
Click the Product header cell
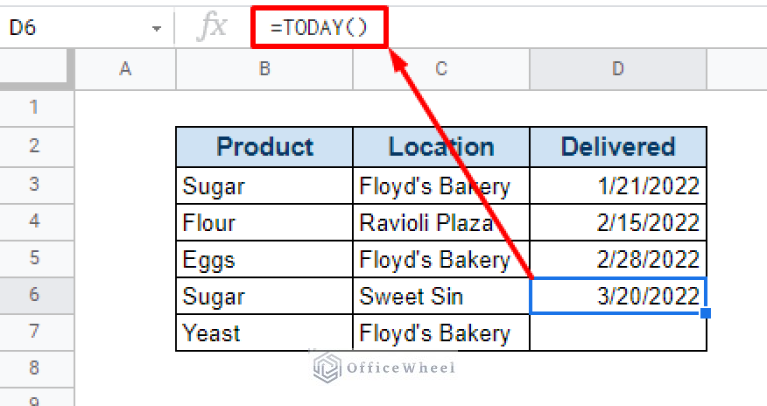[x=264, y=147]
